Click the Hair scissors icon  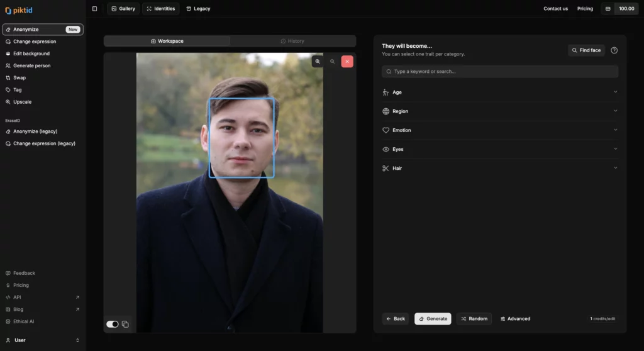386,168
